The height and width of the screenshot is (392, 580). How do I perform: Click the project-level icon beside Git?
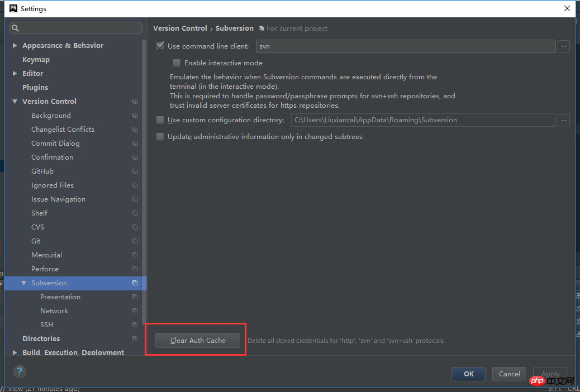click(135, 241)
